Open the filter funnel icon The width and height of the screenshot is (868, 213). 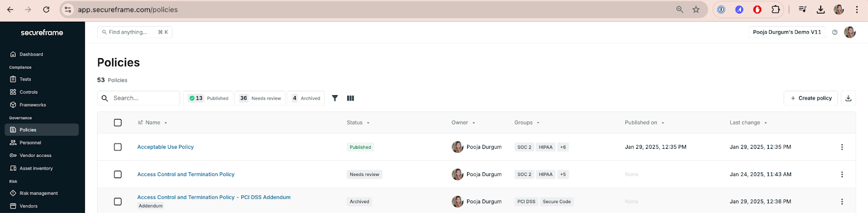(x=335, y=98)
